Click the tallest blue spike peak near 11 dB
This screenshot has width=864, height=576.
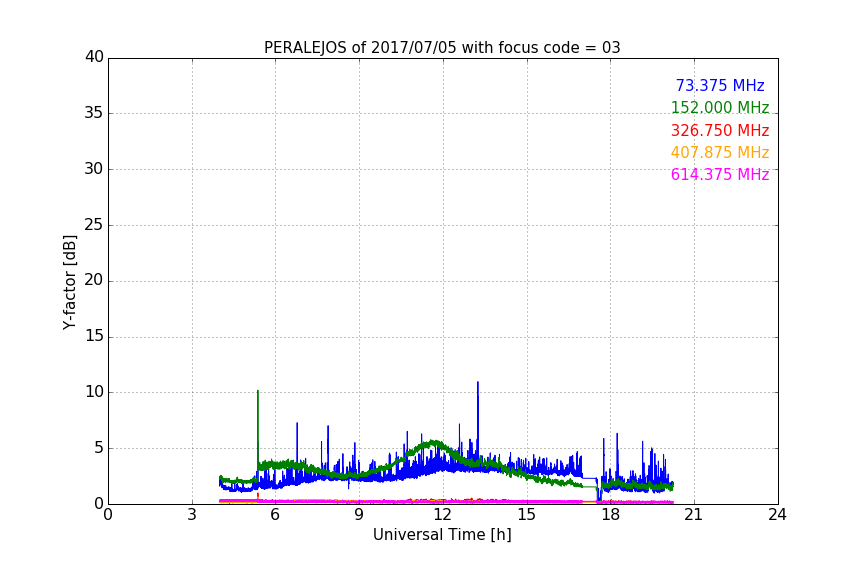pyautogui.click(x=478, y=383)
